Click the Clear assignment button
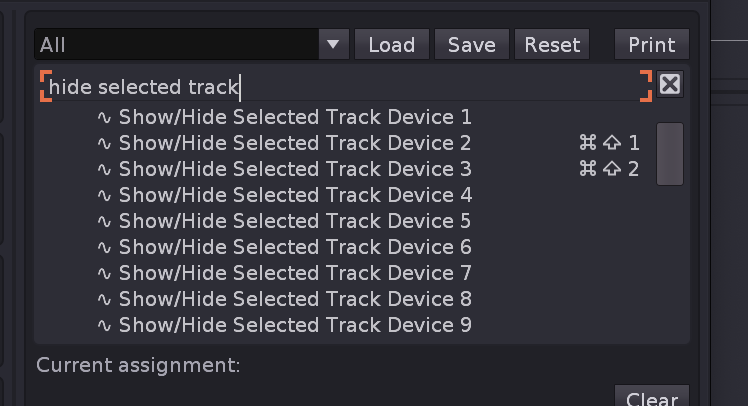Viewport: 748px width, 406px height. click(652, 398)
